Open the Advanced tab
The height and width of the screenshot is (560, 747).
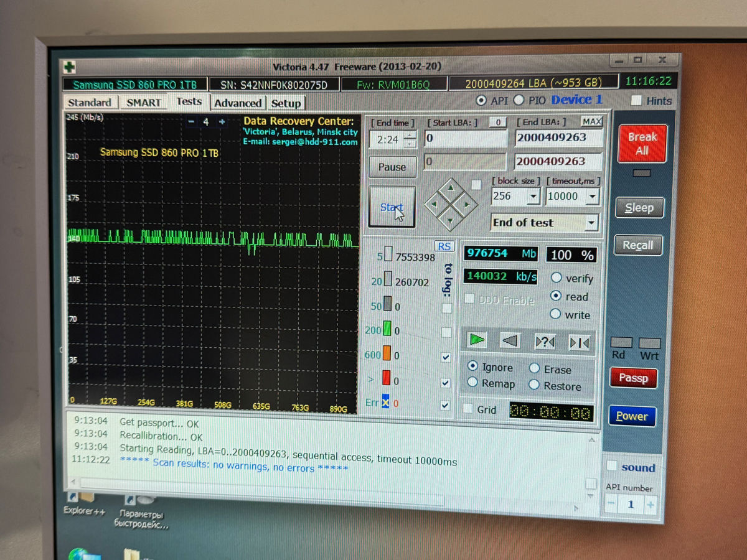click(238, 103)
